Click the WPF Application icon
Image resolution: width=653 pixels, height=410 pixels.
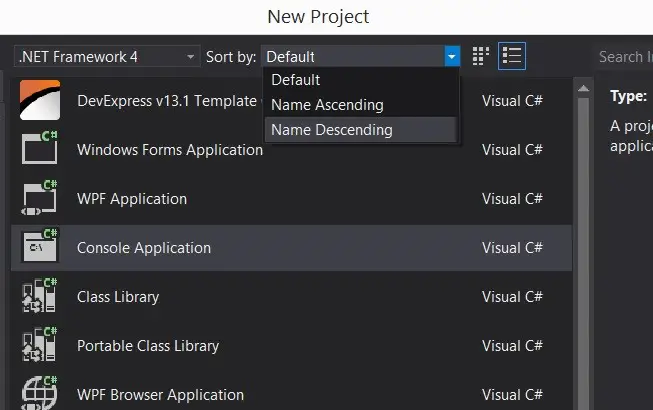pos(40,197)
